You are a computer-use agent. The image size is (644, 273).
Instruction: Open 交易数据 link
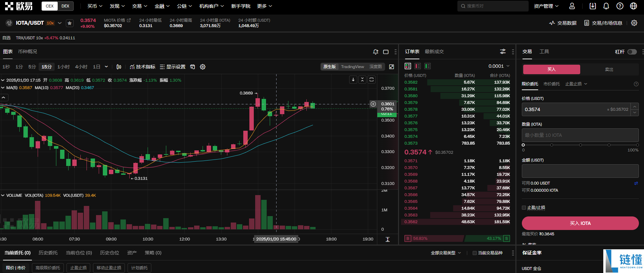tap(563, 23)
